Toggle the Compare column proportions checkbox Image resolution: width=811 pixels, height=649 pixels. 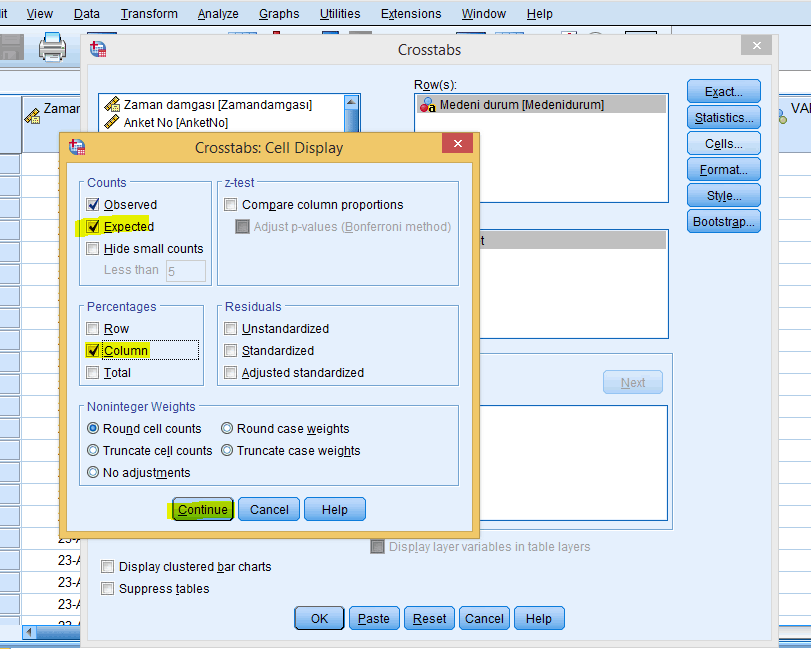point(232,205)
